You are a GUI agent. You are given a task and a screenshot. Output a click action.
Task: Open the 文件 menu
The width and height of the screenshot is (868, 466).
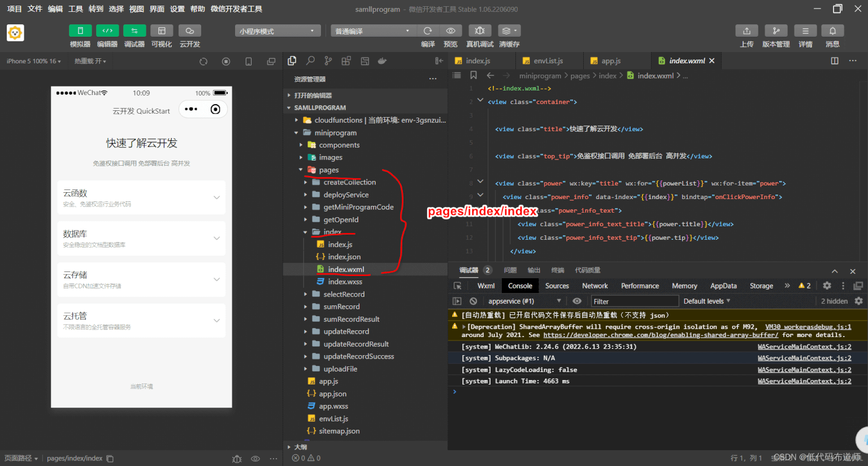click(x=35, y=8)
